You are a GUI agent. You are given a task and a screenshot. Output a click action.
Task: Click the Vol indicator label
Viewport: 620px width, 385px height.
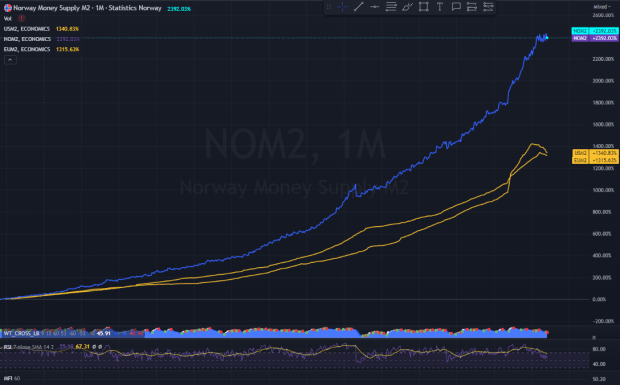pos(8,19)
